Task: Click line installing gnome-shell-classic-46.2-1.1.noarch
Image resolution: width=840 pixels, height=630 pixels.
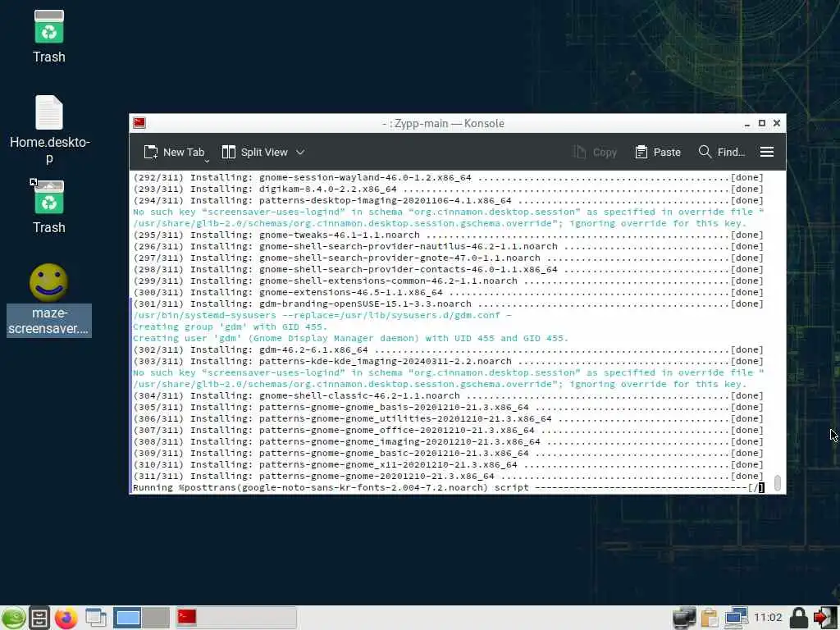Action: click(448, 396)
